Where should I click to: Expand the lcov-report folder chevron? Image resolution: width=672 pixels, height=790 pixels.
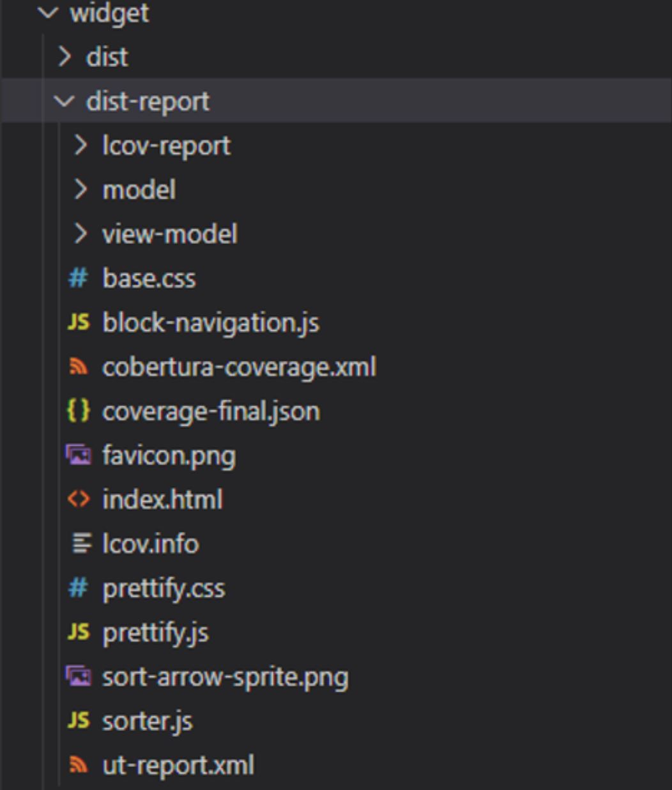pyautogui.click(x=80, y=145)
